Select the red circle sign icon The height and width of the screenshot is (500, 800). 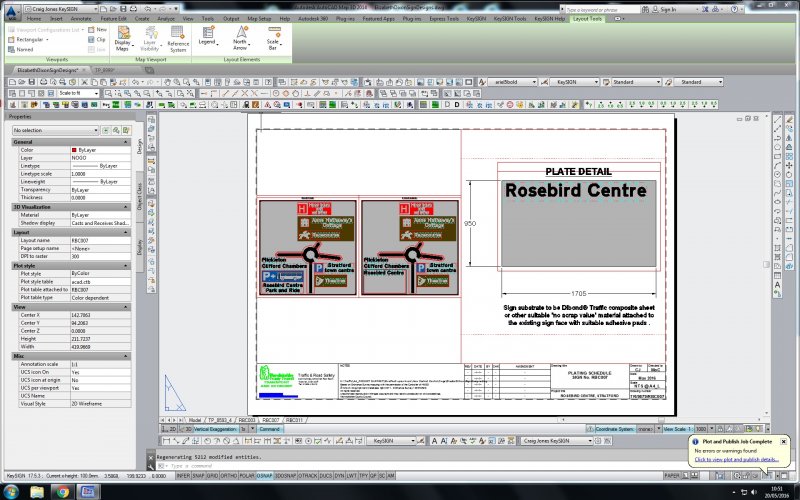[x=509, y=105]
